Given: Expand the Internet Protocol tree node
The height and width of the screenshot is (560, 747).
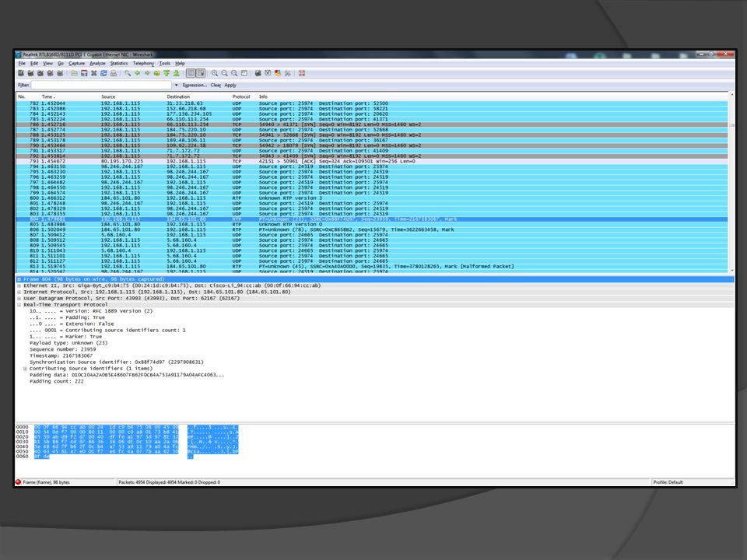Looking at the screenshot, I should (19, 292).
